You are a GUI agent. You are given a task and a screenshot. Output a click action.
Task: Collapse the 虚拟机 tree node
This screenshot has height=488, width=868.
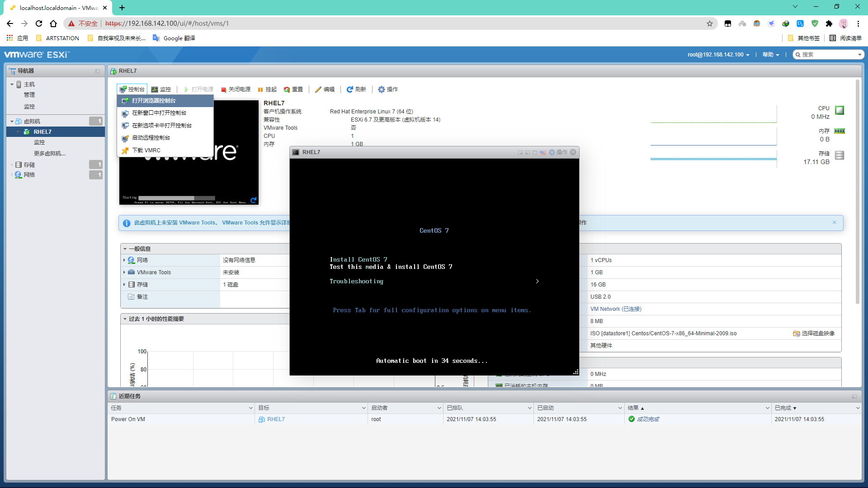click(12, 122)
